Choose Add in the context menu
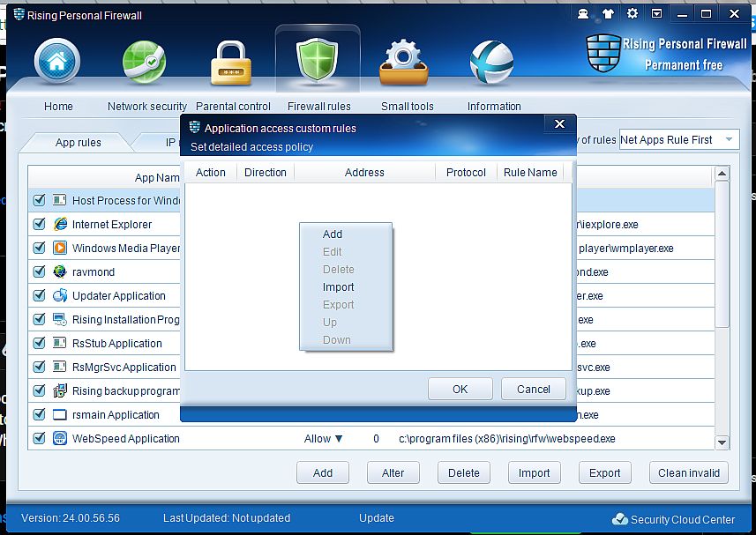Viewport: 756px width, 535px height. click(x=333, y=234)
